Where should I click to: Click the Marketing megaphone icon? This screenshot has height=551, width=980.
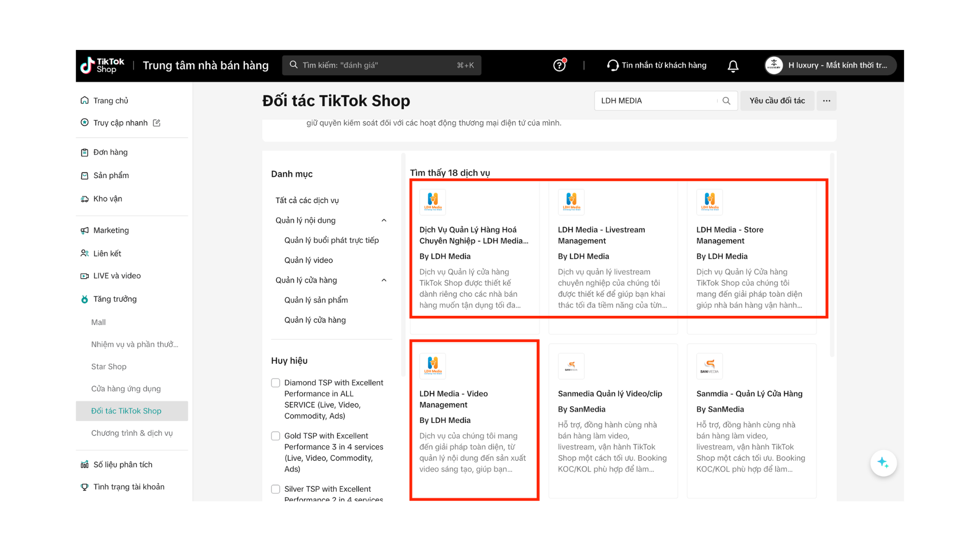pyautogui.click(x=85, y=231)
